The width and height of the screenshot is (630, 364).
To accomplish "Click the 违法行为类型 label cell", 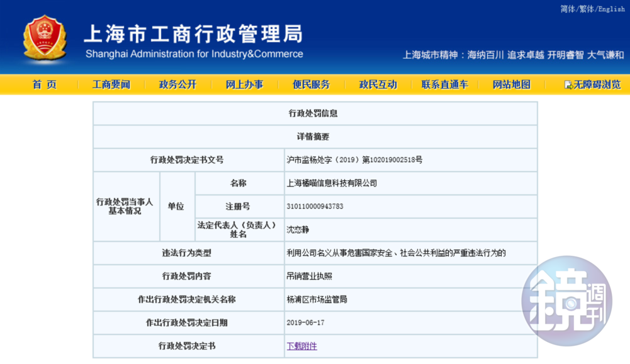I will tap(189, 253).
